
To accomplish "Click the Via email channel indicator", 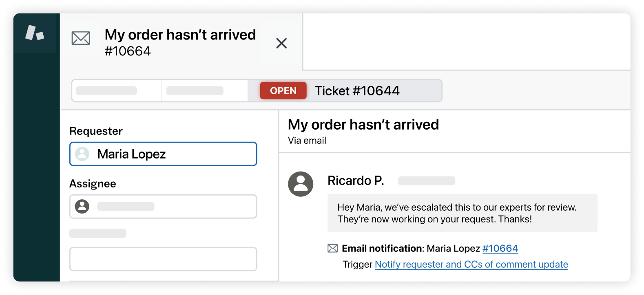I will pyautogui.click(x=307, y=141).
